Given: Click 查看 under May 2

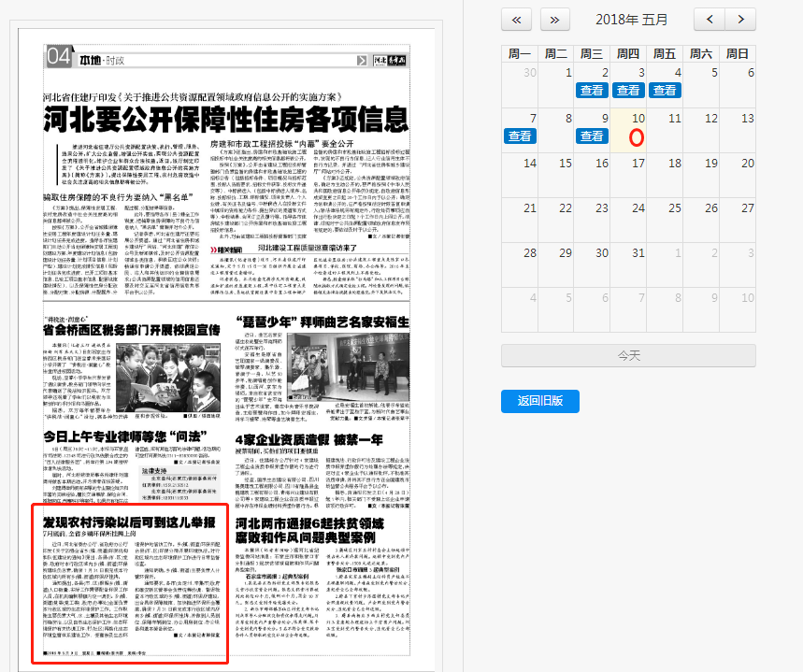Looking at the screenshot, I should point(592,90).
